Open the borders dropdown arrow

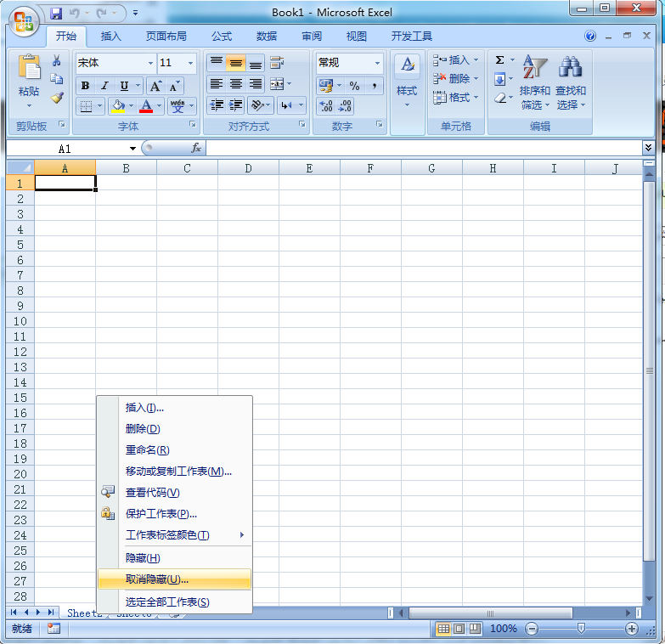point(100,105)
